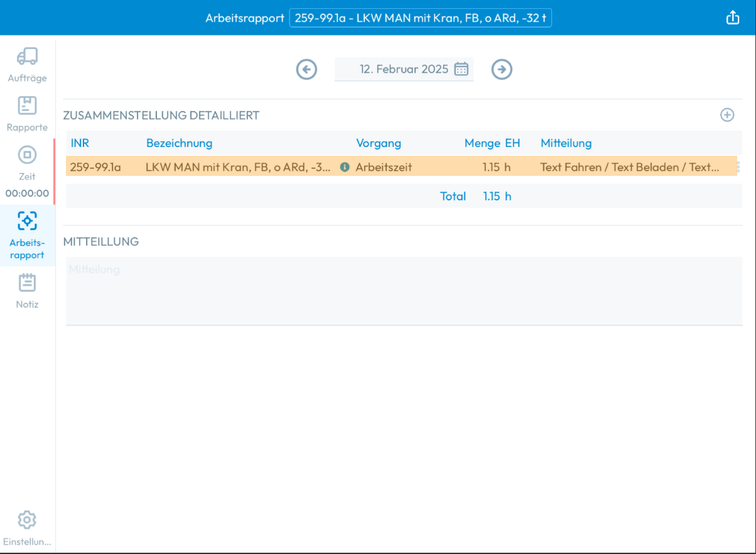This screenshot has height=554, width=756.
Task: Click the INR column header
Action: pyautogui.click(x=80, y=143)
